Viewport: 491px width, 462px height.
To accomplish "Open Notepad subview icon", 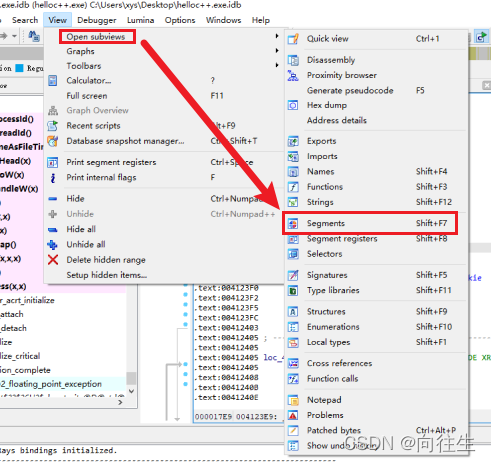I will click(293, 400).
